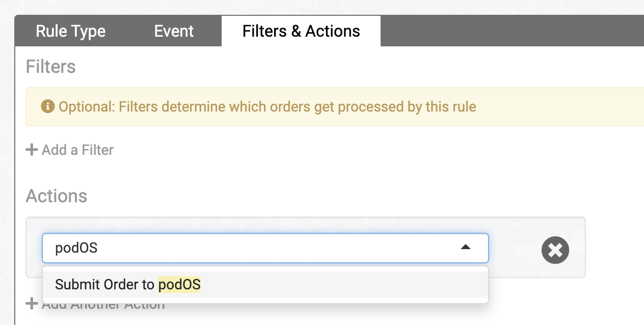Switch to the Rule Type tab

pos(70,31)
